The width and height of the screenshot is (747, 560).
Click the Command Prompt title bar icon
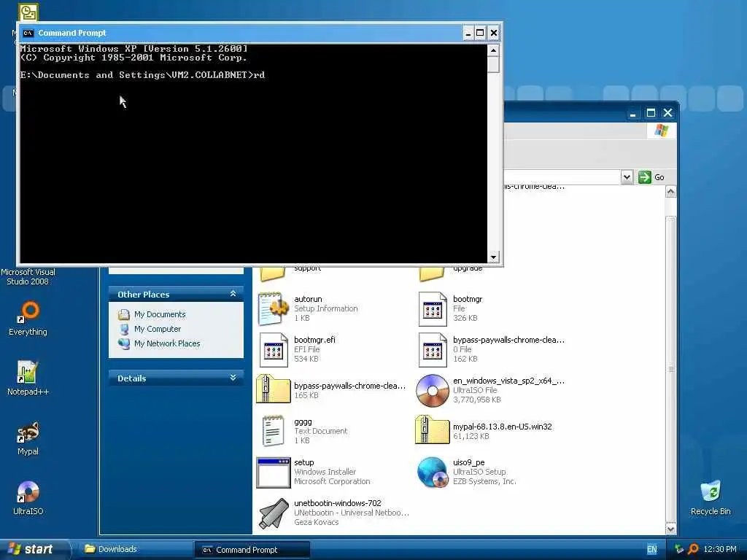click(28, 33)
